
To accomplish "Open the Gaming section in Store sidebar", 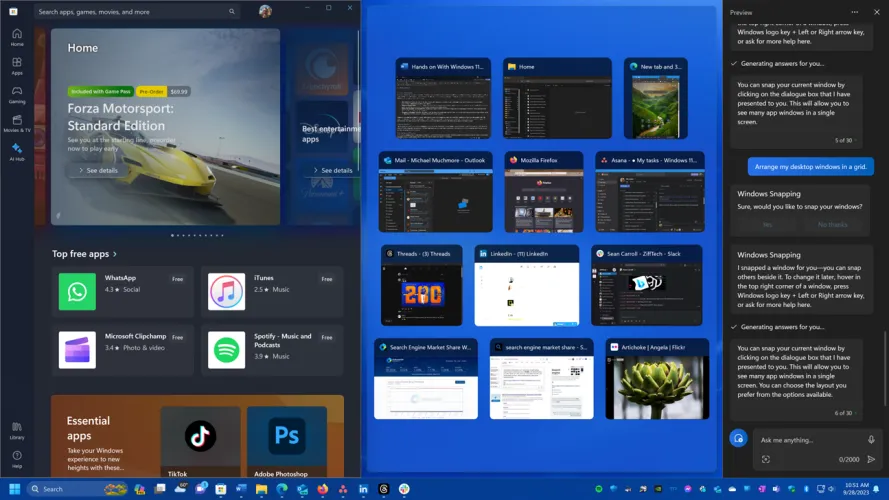I will click(17, 93).
